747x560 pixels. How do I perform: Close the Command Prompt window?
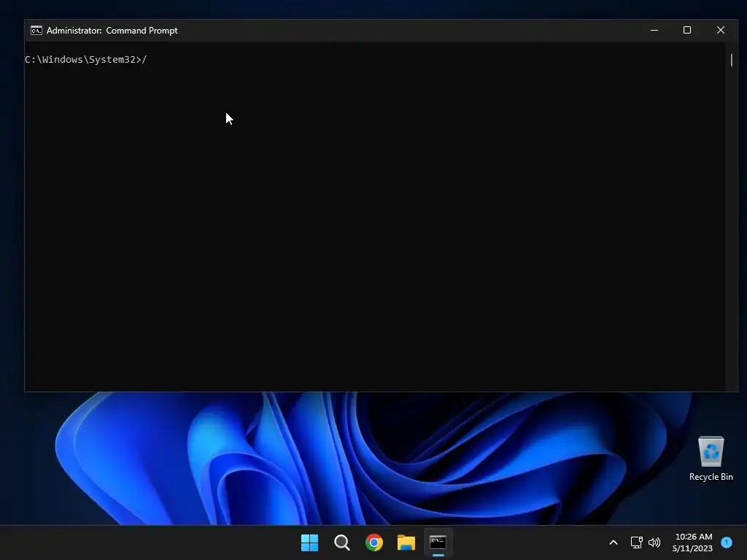pos(720,30)
